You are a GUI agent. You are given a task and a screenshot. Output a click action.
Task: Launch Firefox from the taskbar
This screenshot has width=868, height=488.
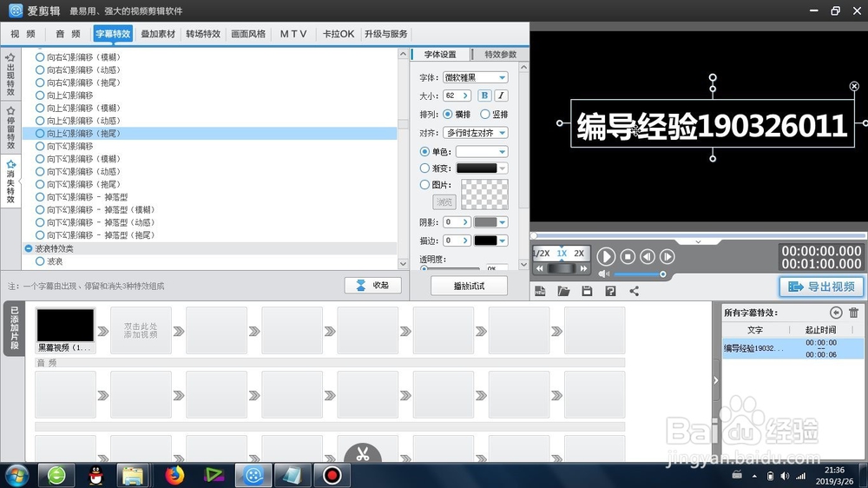click(174, 475)
